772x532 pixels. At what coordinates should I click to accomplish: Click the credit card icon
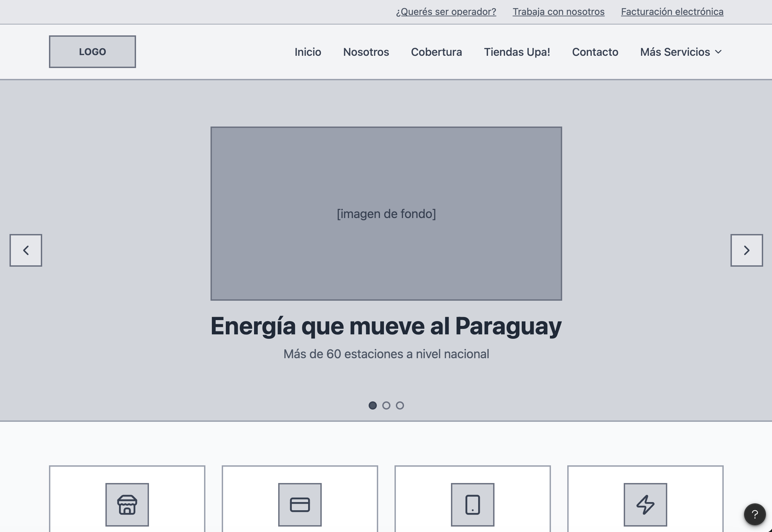[x=300, y=504]
